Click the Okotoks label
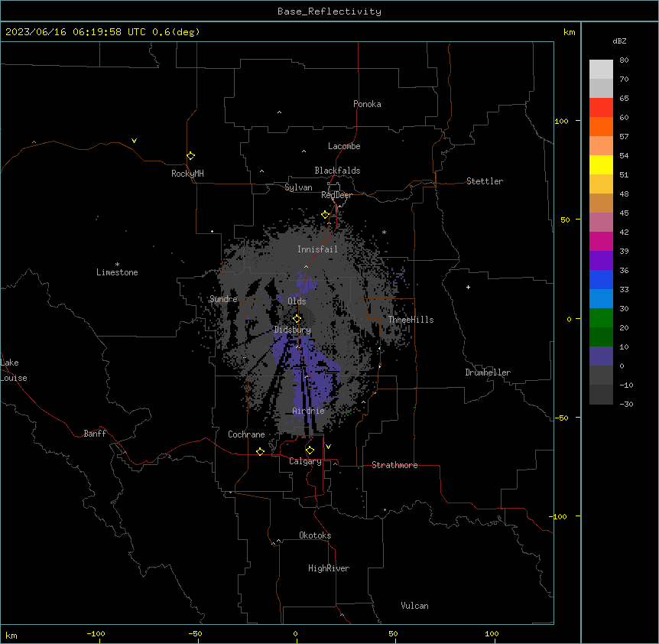This screenshot has width=659, height=644. 315,535
